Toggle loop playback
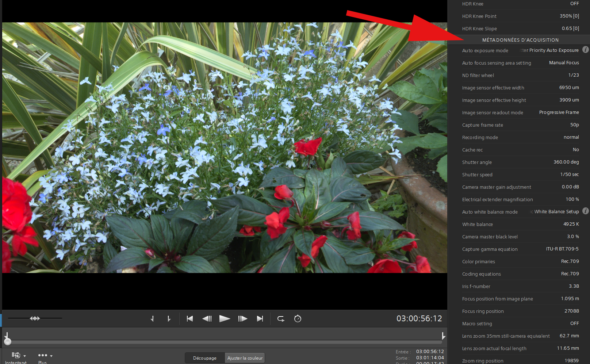The width and height of the screenshot is (590, 364). pyautogui.click(x=281, y=319)
